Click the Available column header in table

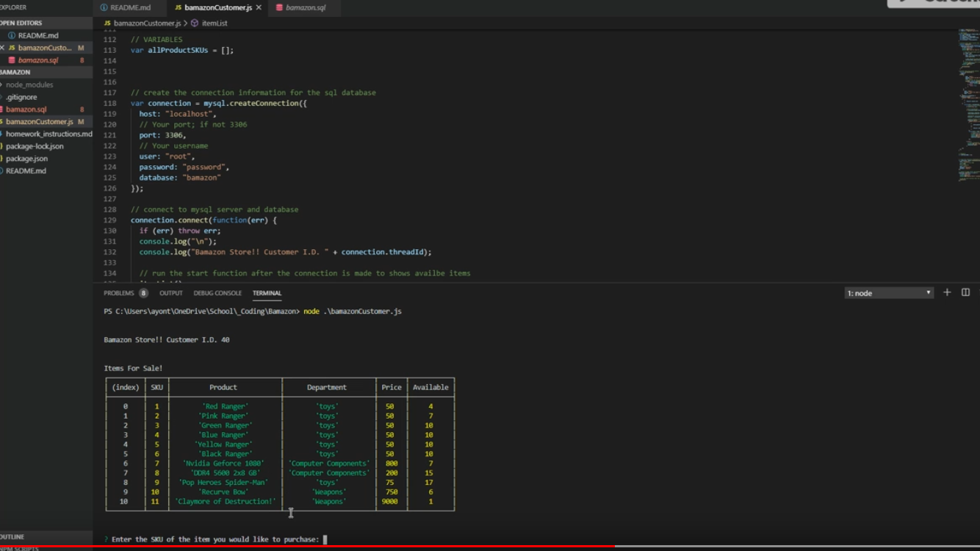[x=430, y=387]
